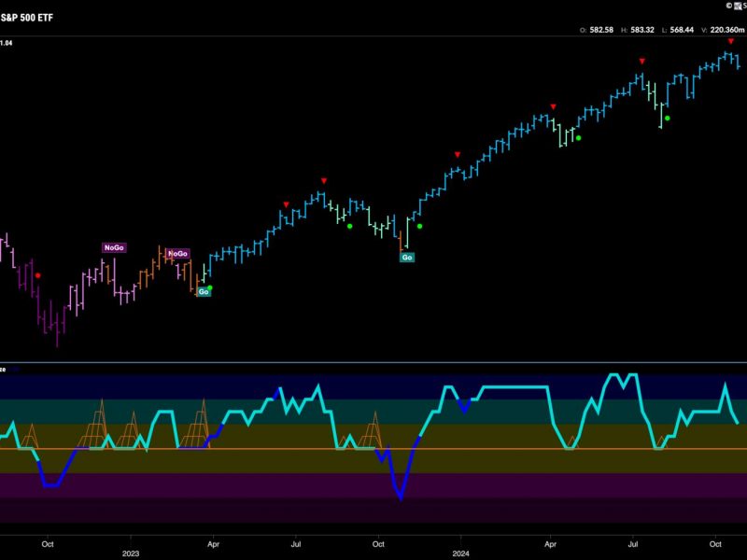Click the Jul 2024 time axis label
The height and width of the screenshot is (560, 747).
point(633,544)
